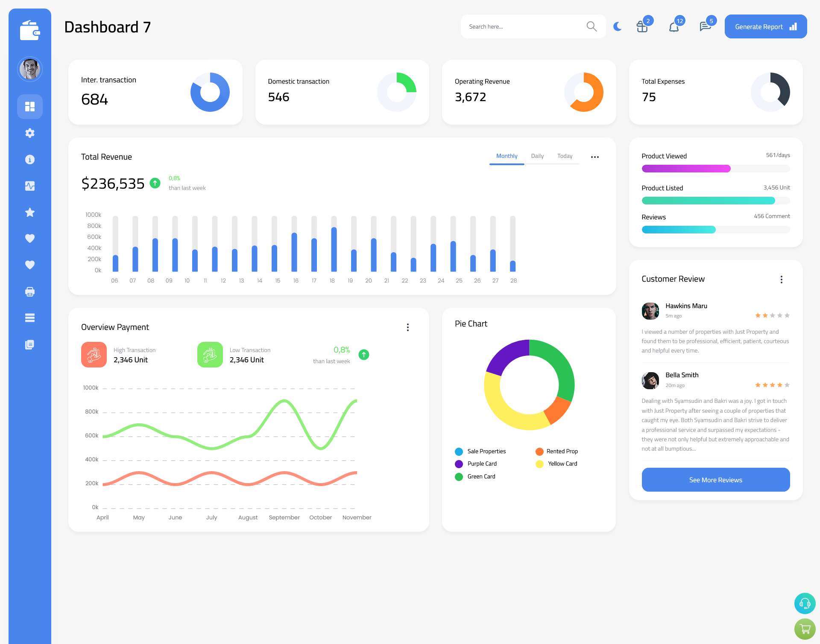Select the analytics chart icon
820x644 pixels.
click(30, 186)
